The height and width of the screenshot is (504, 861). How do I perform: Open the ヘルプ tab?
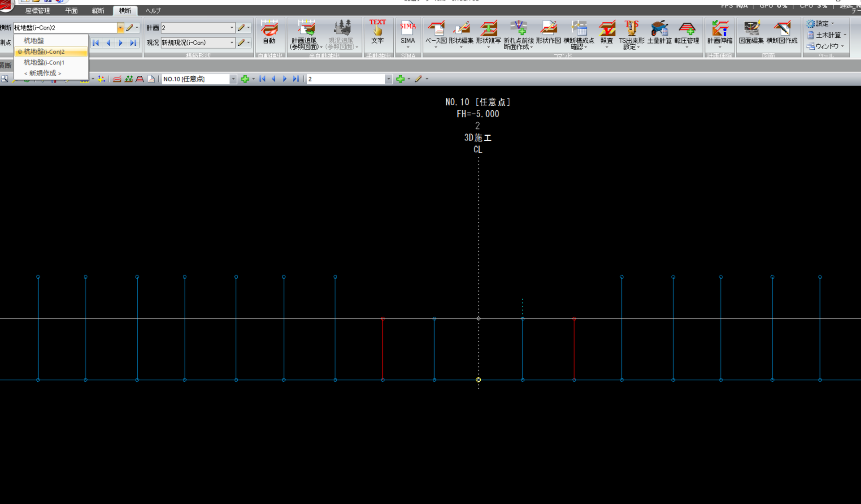(153, 10)
